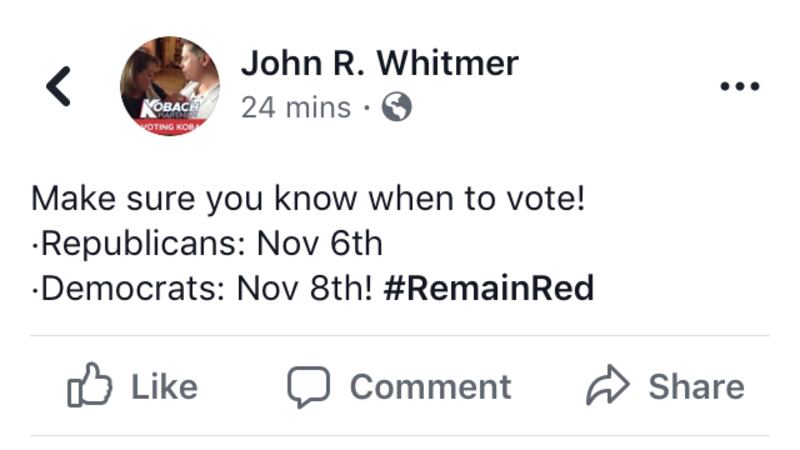Image resolution: width=800 pixels, height=450 pixels.
Task: Tap the speech bubble Comment icon
Action: point(308,387)
